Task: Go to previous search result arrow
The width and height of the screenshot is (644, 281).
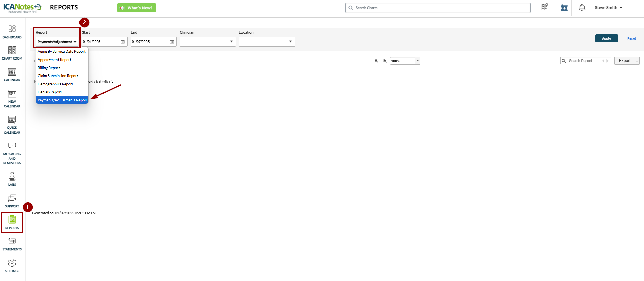Action: (603, 61)
